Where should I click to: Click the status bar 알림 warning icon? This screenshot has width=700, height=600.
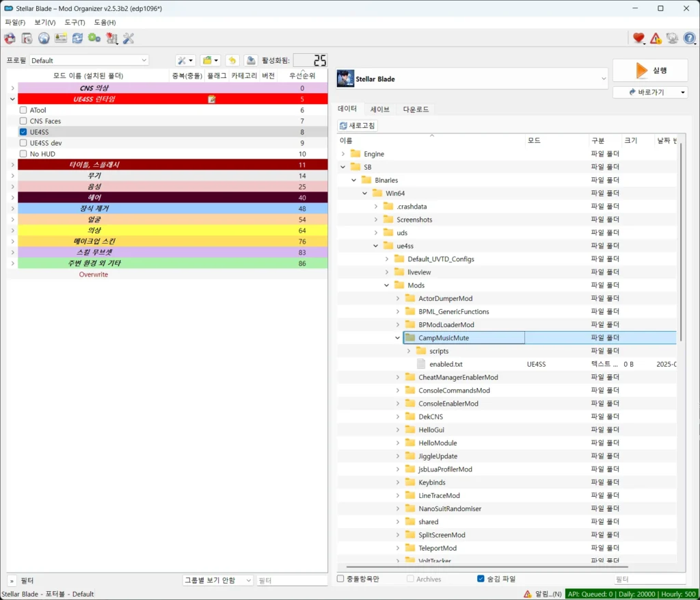click(x=528, y=594)
